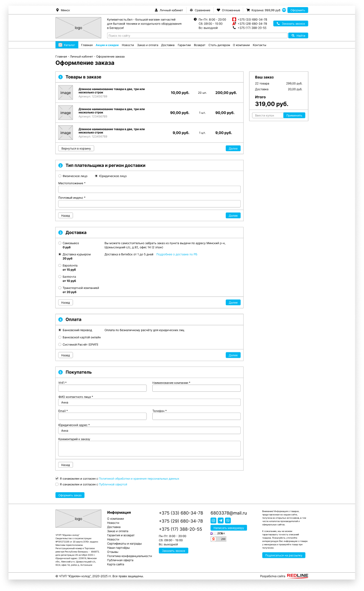Click the Оформить заказ button
Screen dimensions: 364x591
[x=70, y=495]
